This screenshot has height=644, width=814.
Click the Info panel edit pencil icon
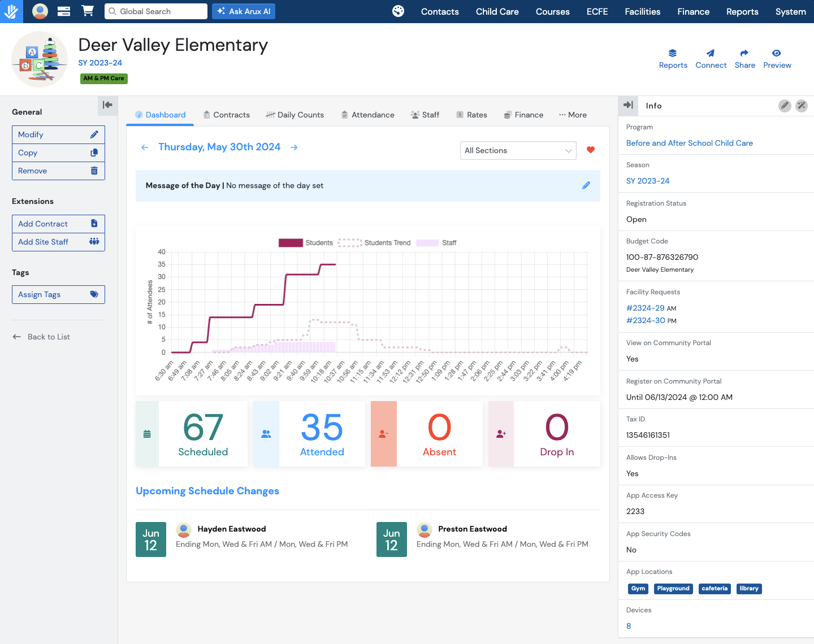click(785, 106)
